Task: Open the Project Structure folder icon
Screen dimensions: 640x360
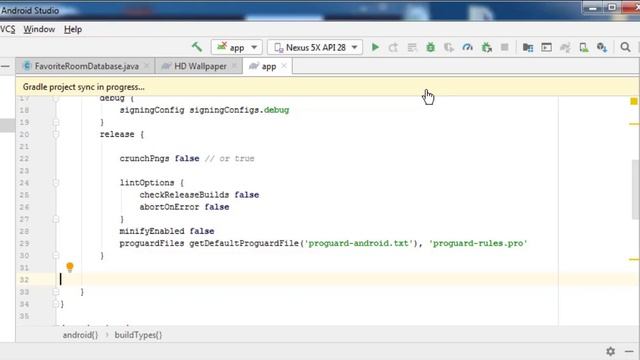Action: (528, 47)
